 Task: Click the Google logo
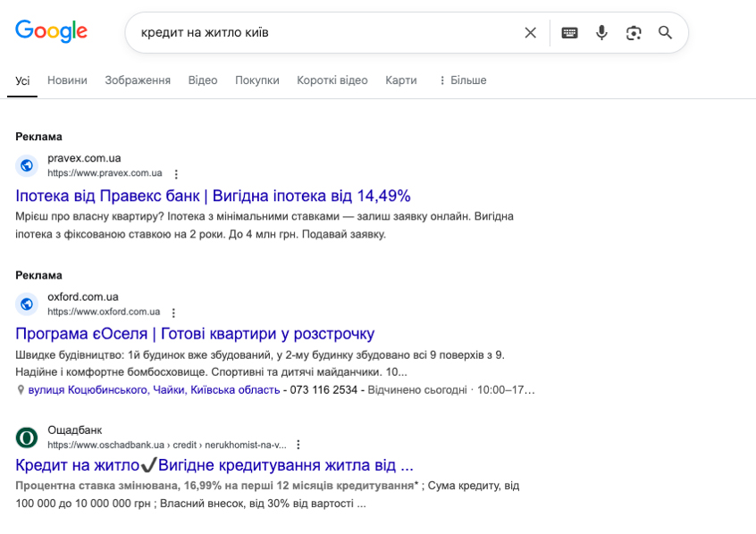click(x=51, y=31)
